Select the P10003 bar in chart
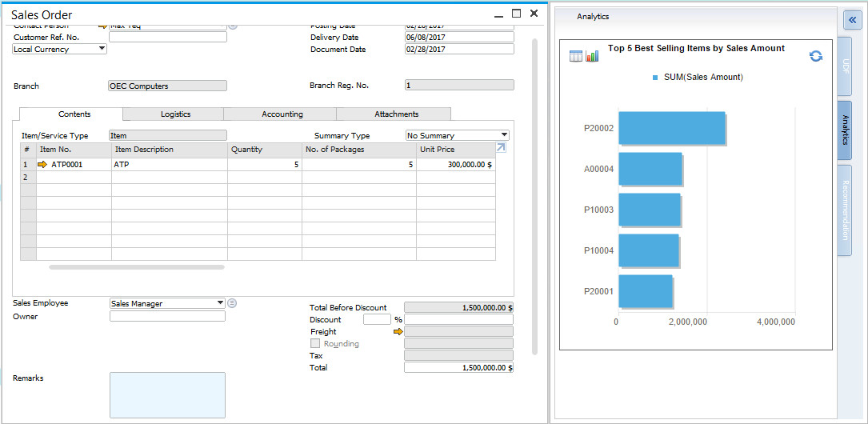 [x=649, y=210]
